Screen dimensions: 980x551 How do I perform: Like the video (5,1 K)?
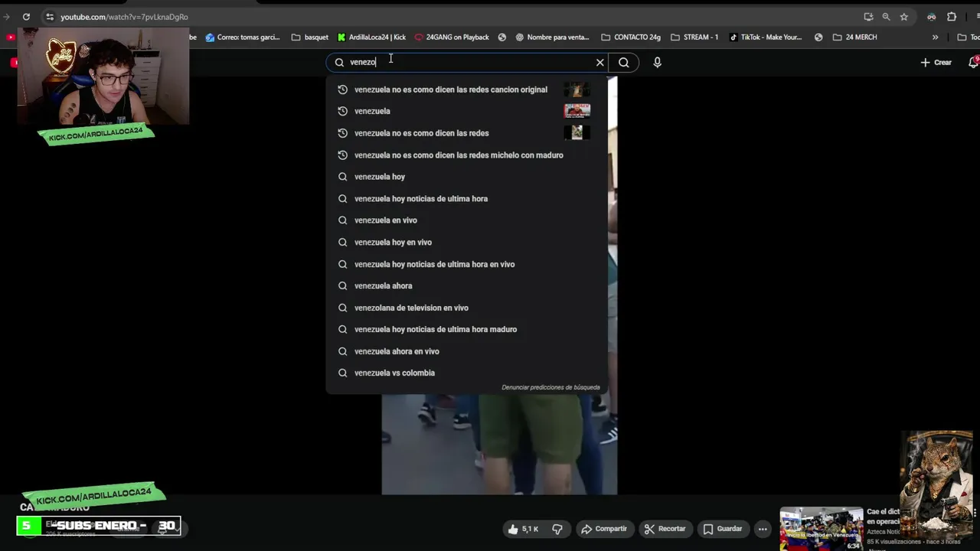(x=523, y=529)
